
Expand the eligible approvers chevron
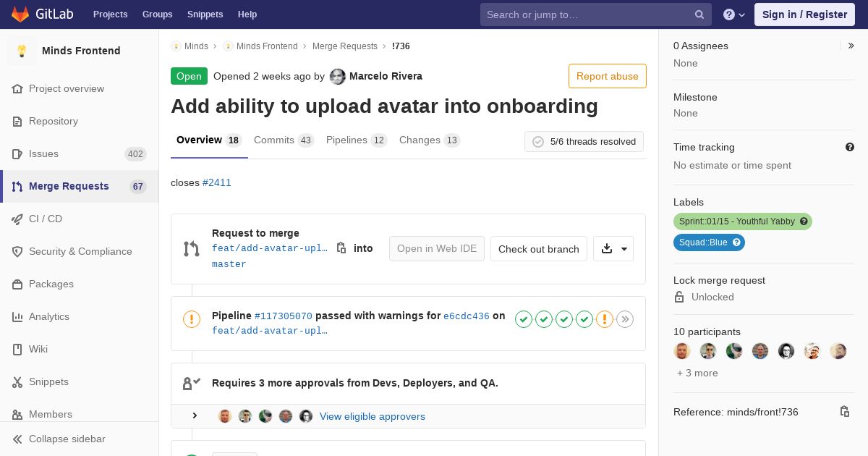click(195, 415)
